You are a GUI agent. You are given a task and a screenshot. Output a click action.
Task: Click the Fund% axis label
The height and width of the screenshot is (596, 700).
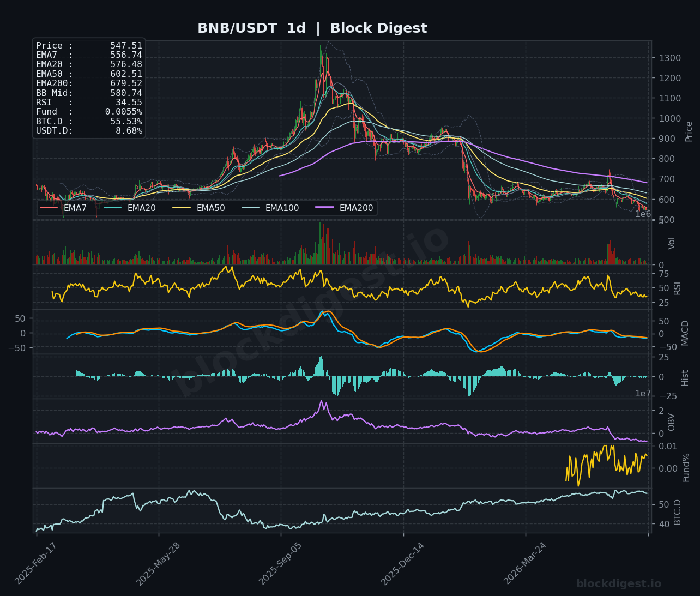click(x=686, y=467)
